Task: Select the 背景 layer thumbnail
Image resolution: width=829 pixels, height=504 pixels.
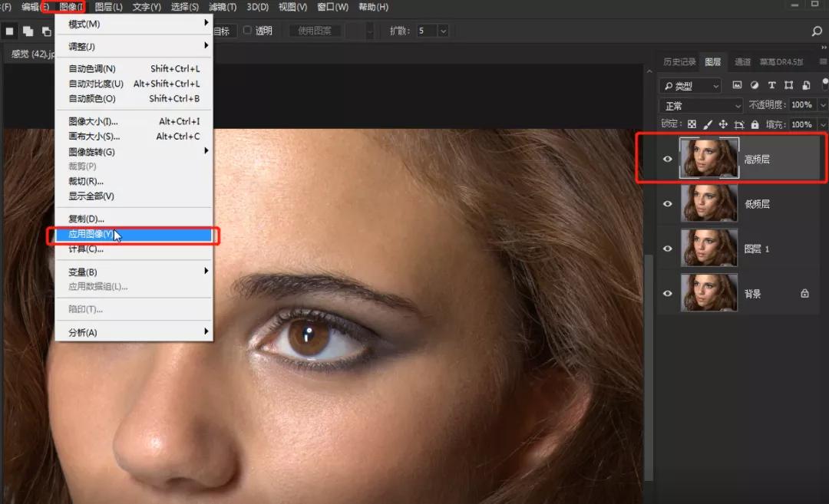Action: point(708,293)
